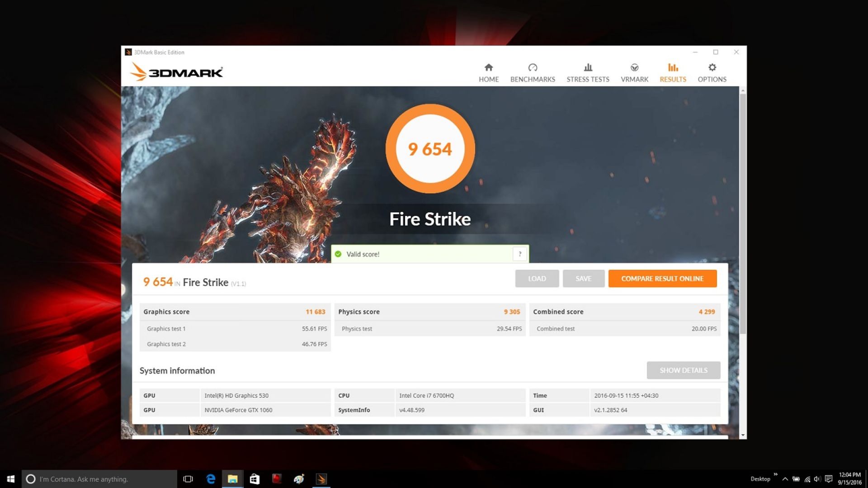
Task: Click the 3DMark taskbar icon
Action: click(x=321, y=479)
